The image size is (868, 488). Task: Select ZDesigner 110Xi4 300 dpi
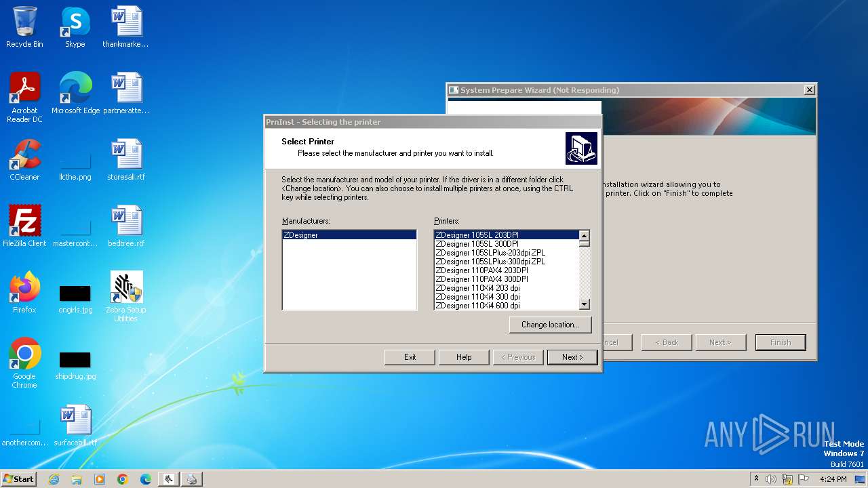click(x=507, y=297)
